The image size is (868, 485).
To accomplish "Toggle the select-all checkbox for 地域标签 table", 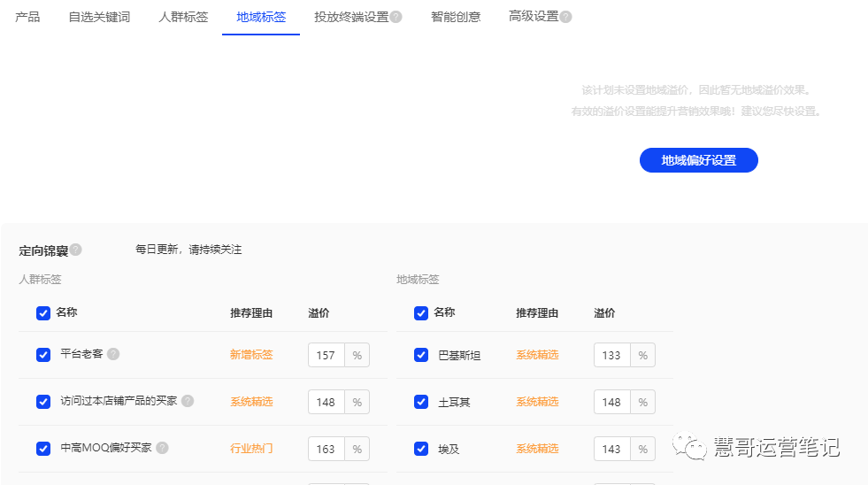I will point(420,313).
